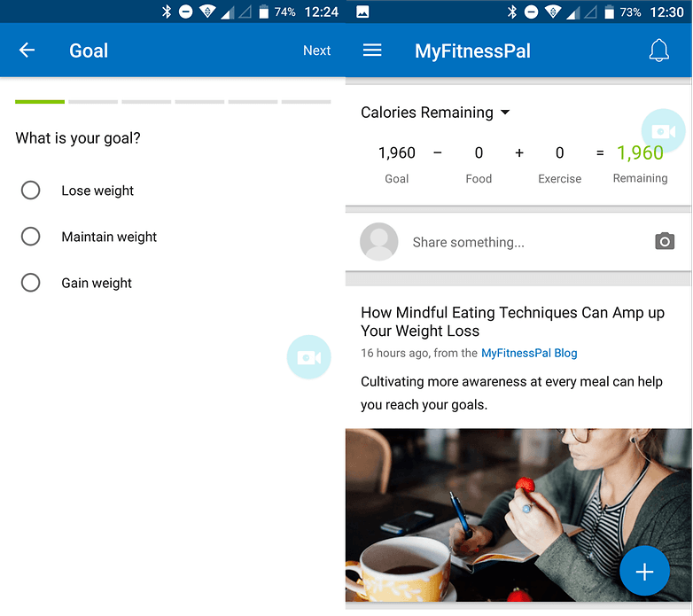Screen dimensions: 693x616
Task: Tap the image notification icon in status bar
Action: click(362, 12)
